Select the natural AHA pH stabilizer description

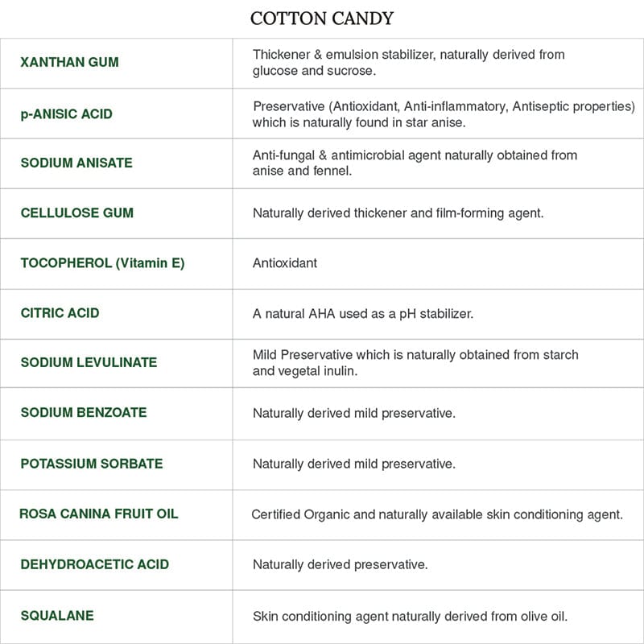tap(362, 314)
